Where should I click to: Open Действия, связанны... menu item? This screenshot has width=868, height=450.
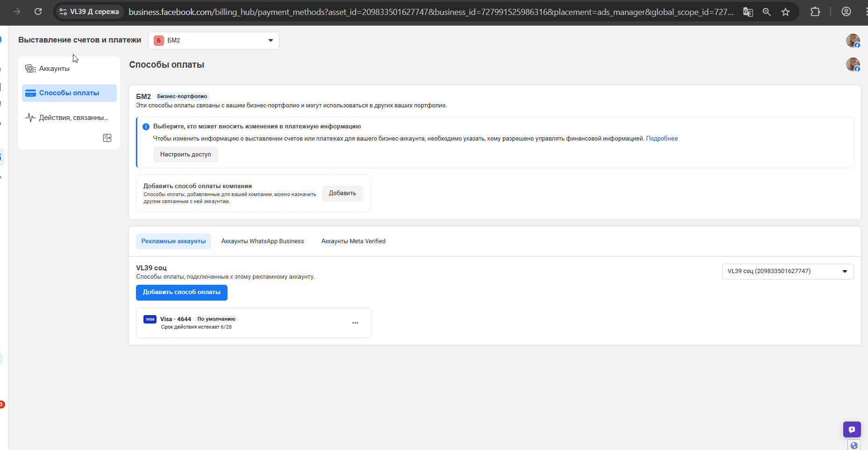point(69,118)
